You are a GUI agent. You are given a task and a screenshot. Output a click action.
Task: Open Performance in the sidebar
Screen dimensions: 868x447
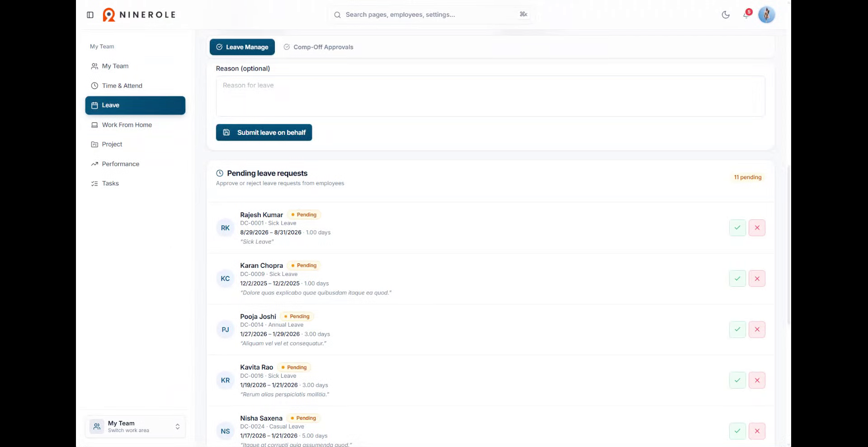(x=135, y=164)
